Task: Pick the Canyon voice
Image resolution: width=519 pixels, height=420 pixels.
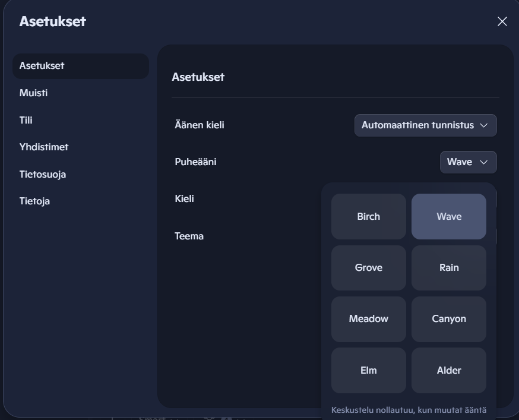Action: click(x=448, y=319)
